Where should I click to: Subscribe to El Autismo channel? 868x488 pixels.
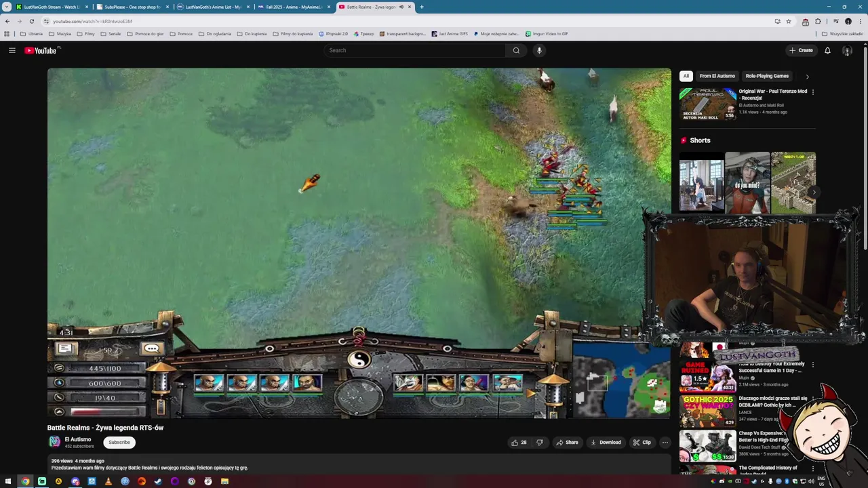[x=119, y=442]
